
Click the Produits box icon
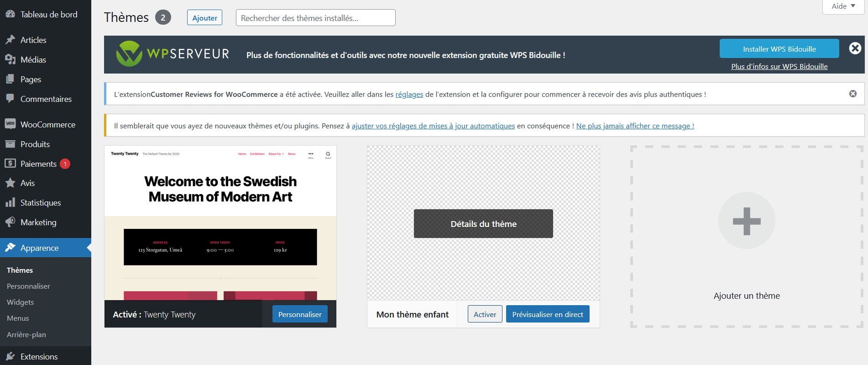(10, 144)
